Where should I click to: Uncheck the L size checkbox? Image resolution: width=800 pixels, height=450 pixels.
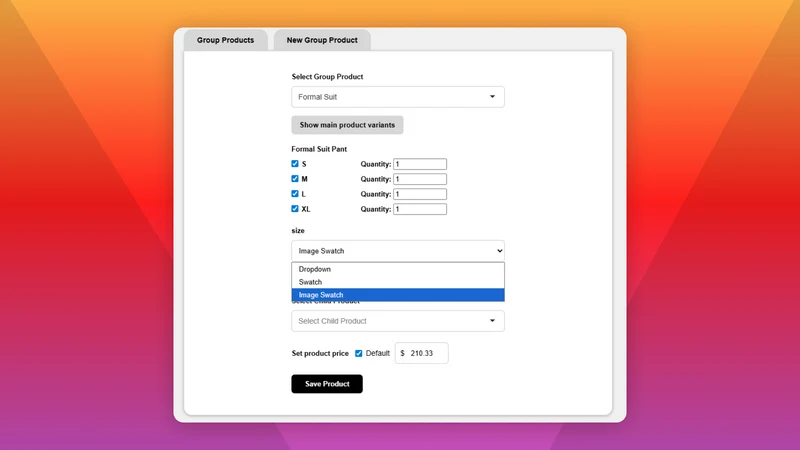295,194
